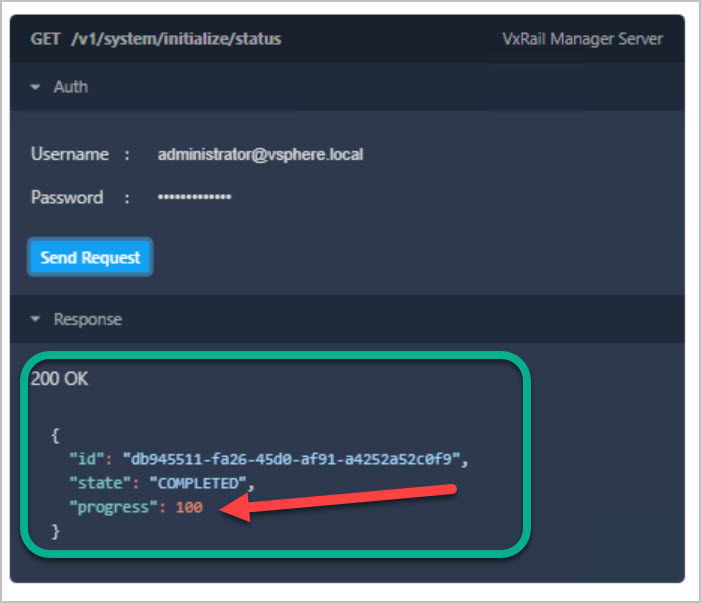Click the Password label
701x603 pixels.
pos(67,198)
